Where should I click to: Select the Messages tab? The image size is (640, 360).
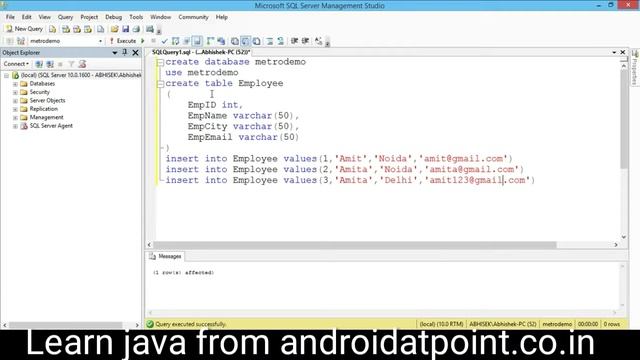[x=165, y=256]
